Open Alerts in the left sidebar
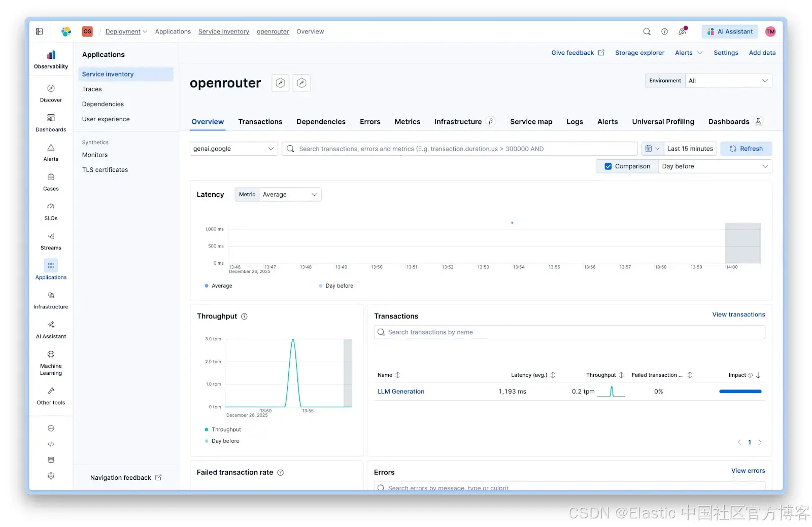 click(x=51, y=153)
